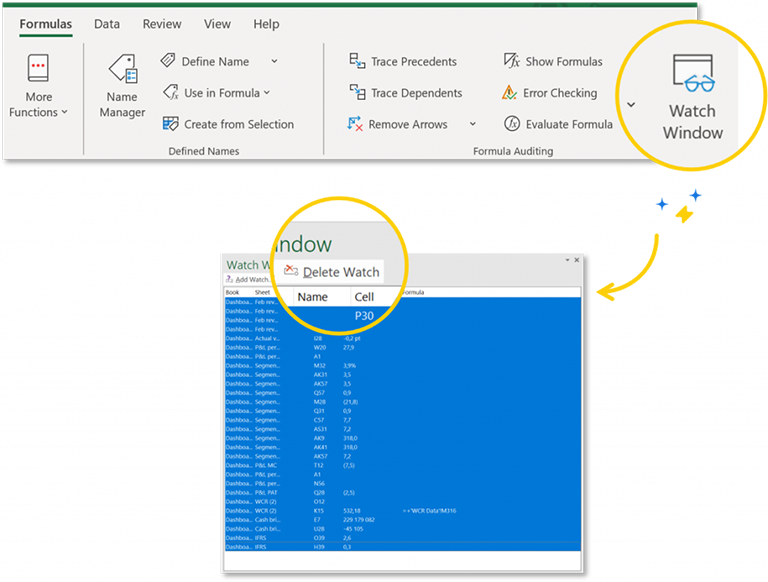Toggle Show Formulas
The height and width of the screenshot is (582, 768).
(x=553, y=62)
